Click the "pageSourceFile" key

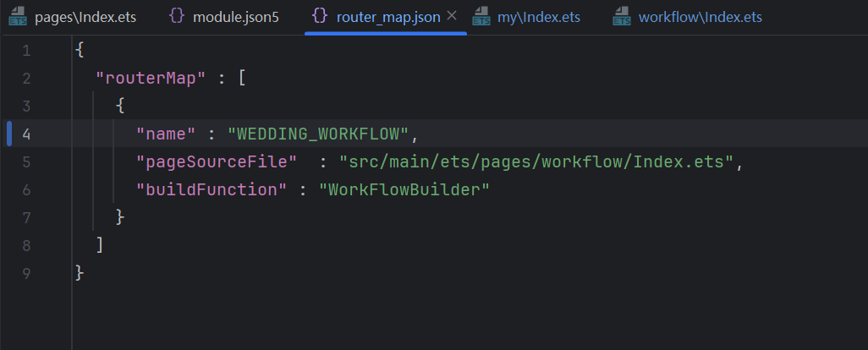217,161
